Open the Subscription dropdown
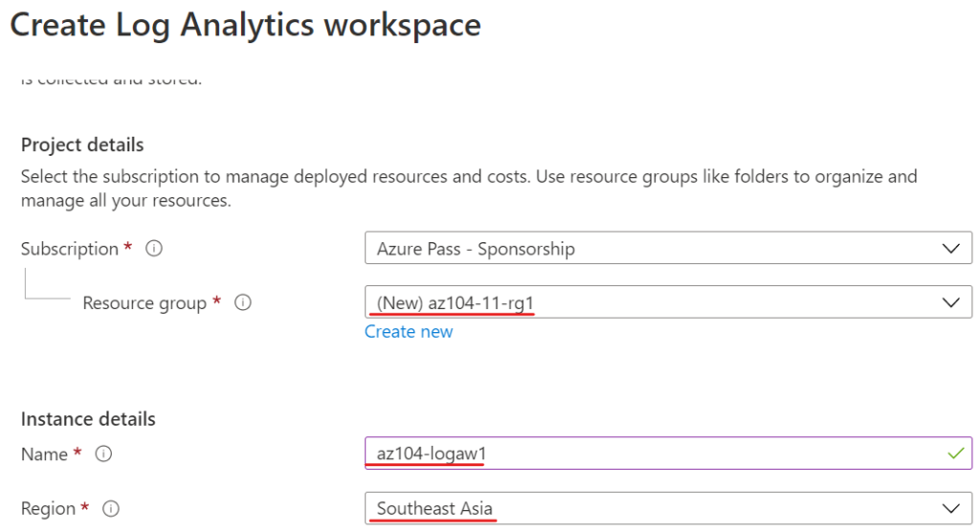The height and width of the screenshot is (532, 980). point(668,248)
